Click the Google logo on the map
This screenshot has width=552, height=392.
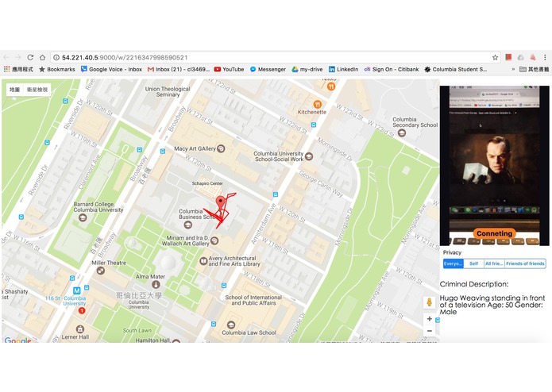click(x=17, y=340)
